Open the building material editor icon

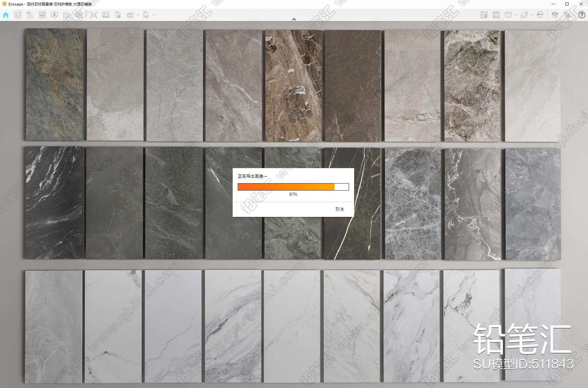[x=67, y=15]
